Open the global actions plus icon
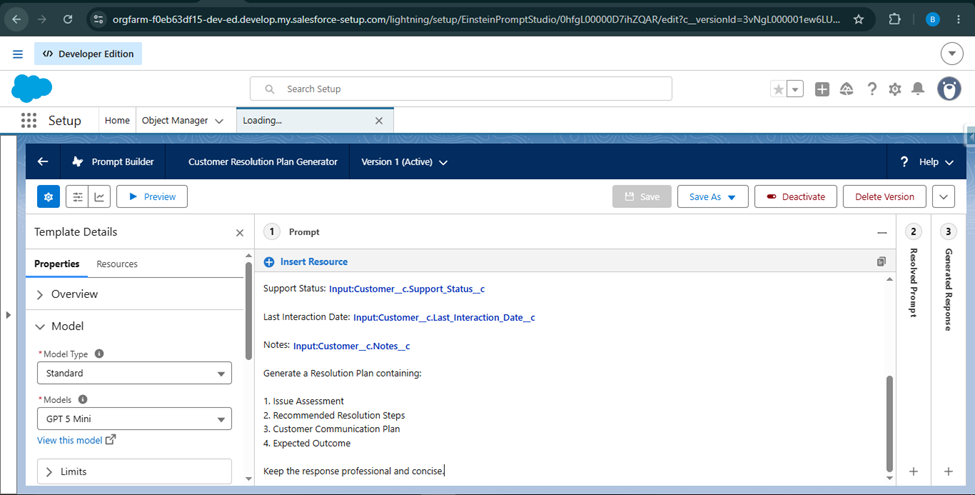Screen dimensions: 975x495 click(822, 89)
